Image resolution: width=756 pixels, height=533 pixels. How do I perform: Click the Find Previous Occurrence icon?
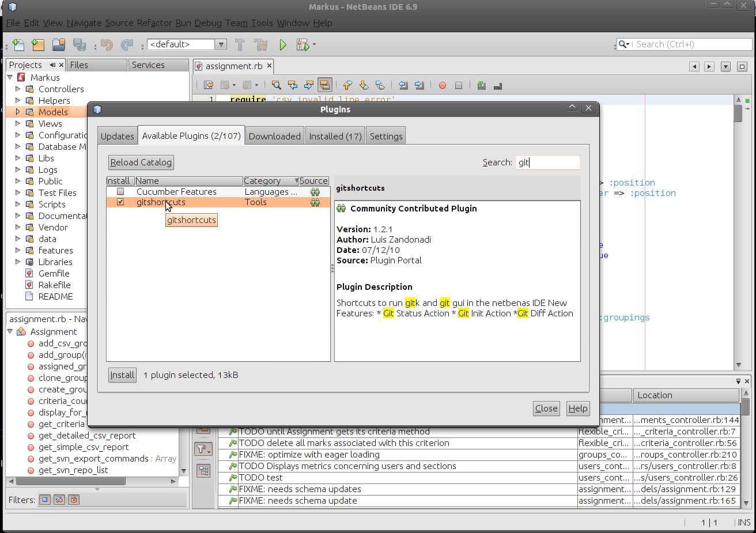293,85
